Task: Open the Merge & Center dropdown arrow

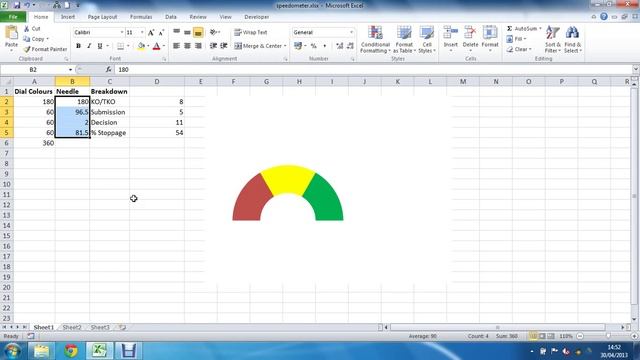Action: point(285,46)
